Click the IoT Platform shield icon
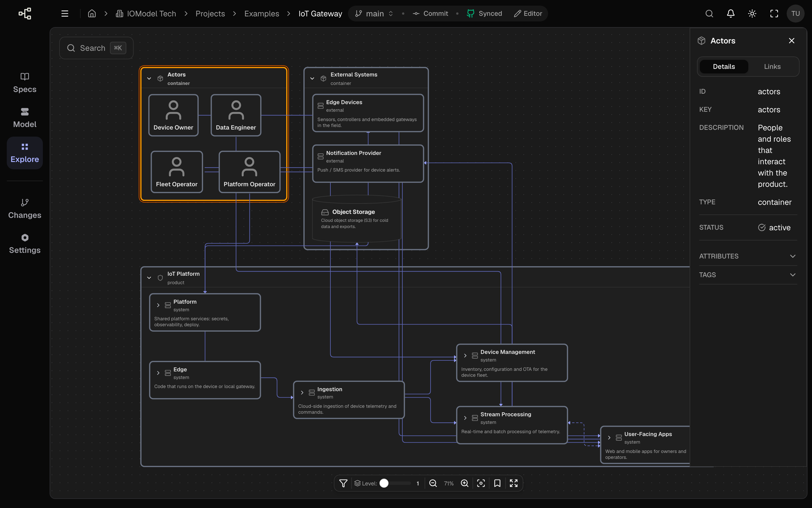Screen dimensions: 812x508 tap(160, 278)
